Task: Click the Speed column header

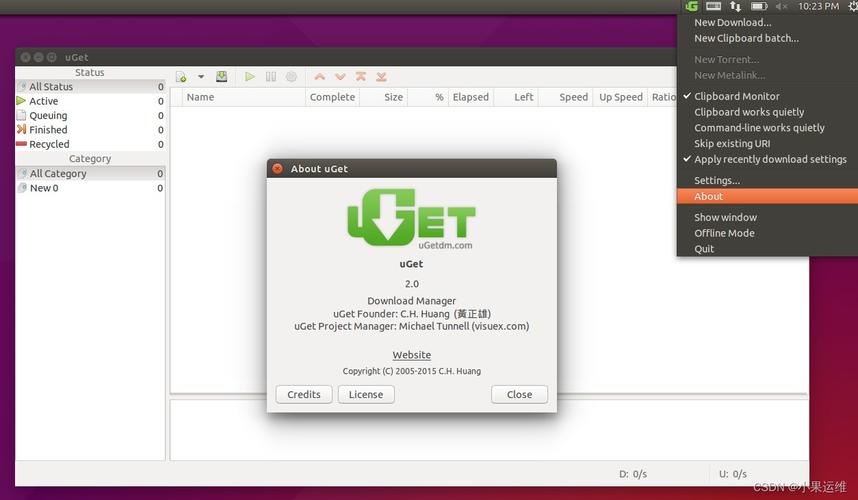Action: click(x=565, y=97)
